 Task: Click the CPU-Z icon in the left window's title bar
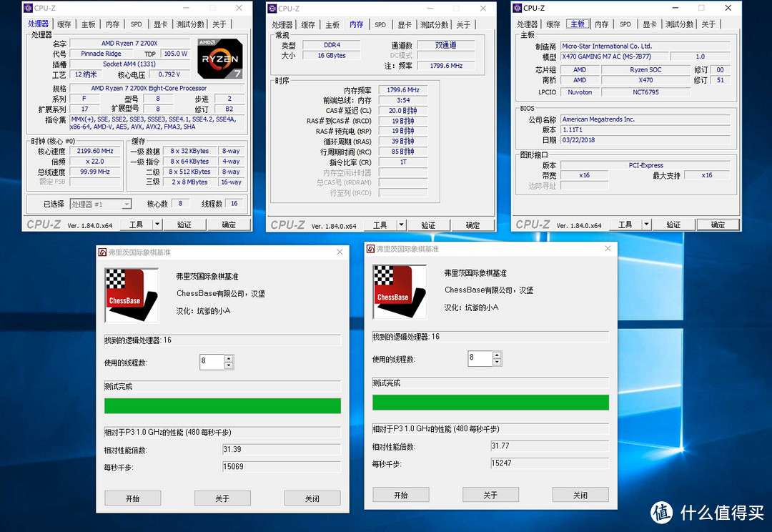click(x=28, y=8)
